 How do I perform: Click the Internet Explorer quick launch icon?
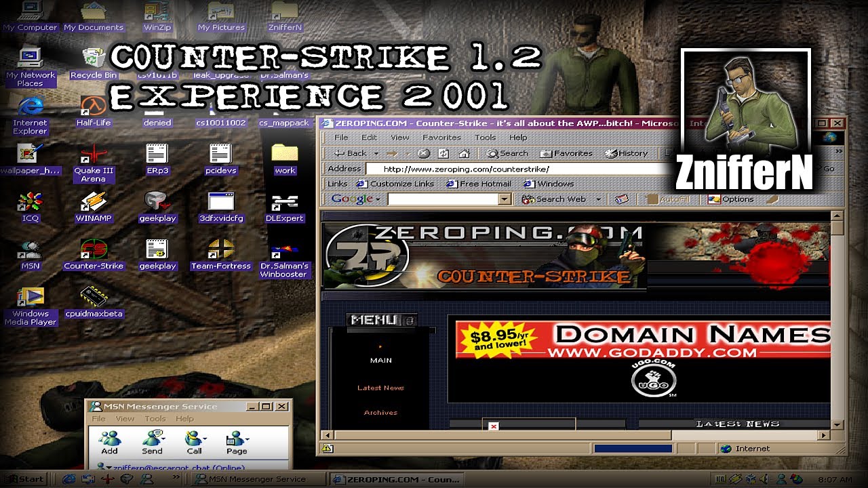[x=68, y=479]
